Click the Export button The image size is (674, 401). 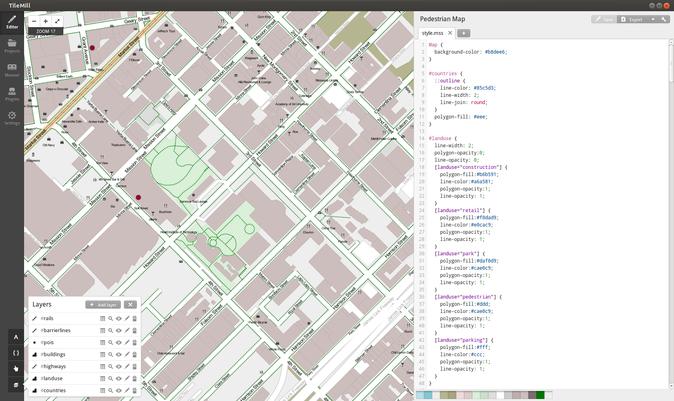[x=632, y=19]
